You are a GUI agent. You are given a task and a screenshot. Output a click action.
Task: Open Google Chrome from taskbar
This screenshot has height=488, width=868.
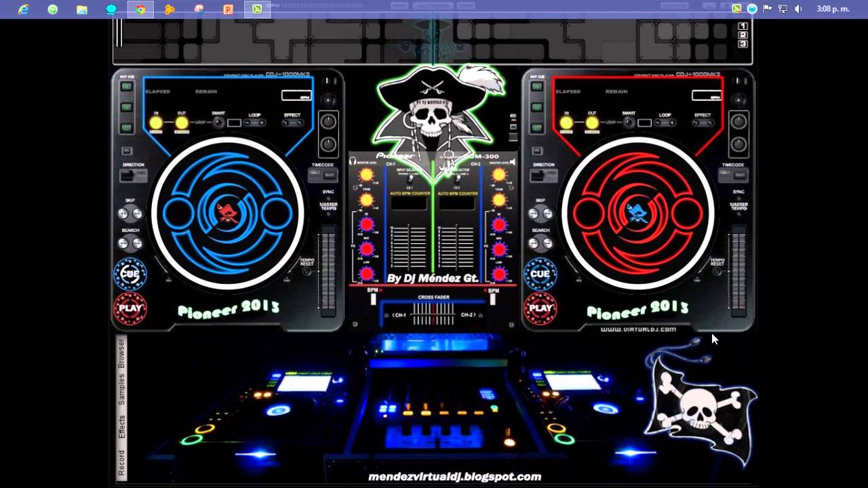click(x=141, y=9)
